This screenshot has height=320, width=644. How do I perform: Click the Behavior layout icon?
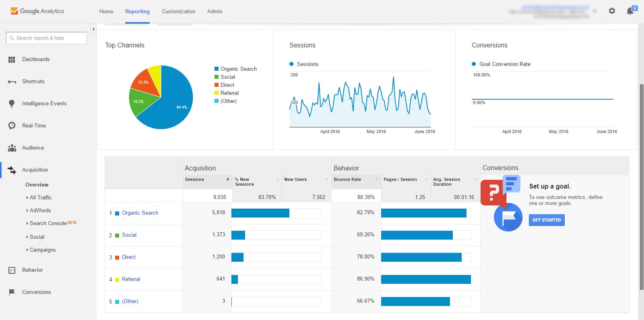(x=12, y=270)
